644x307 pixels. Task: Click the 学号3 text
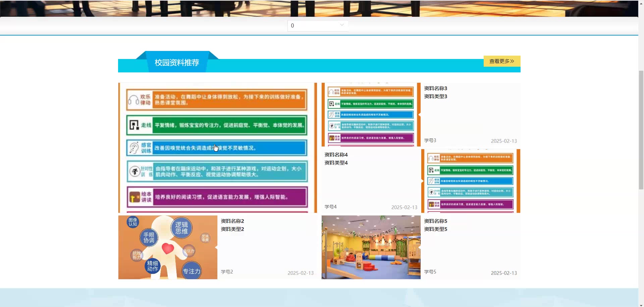430,140
